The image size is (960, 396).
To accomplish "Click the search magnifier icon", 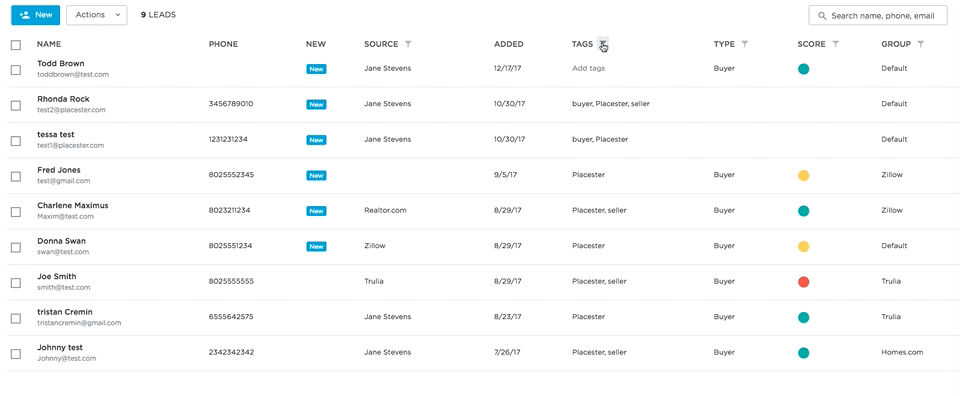I will 822,16.
